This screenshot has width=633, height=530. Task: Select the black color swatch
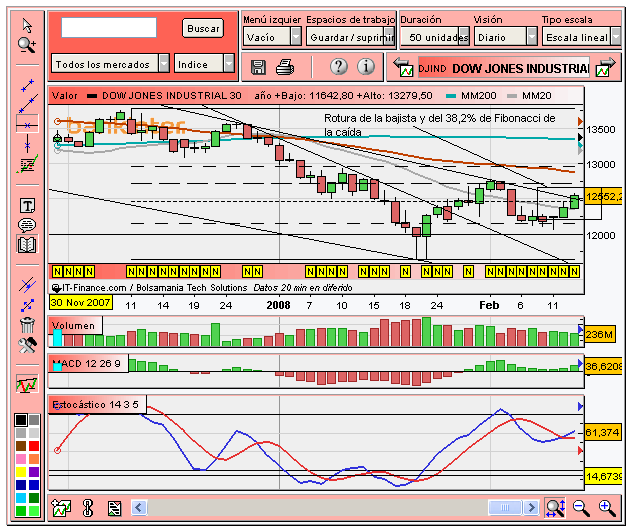[x=21, y=420]
